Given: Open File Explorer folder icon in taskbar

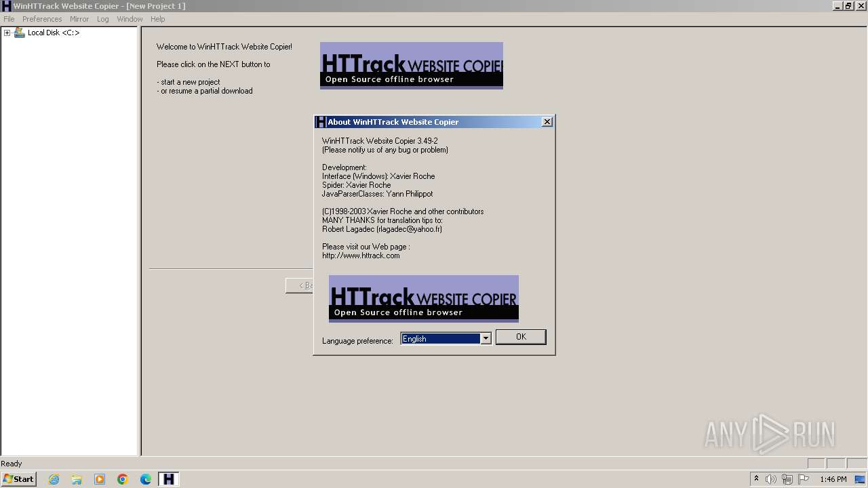Looking at the screenshot, I should tap(77, 479).
